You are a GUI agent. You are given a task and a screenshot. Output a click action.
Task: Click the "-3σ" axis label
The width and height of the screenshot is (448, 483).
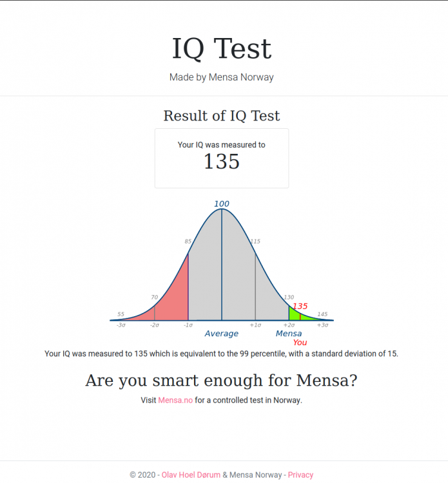point(121,325)
